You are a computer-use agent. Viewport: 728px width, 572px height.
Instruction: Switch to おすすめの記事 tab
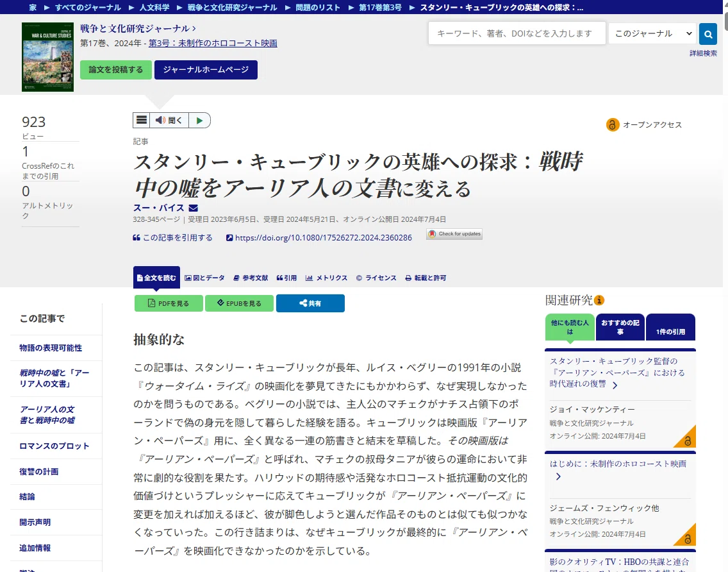click(620, 327)
